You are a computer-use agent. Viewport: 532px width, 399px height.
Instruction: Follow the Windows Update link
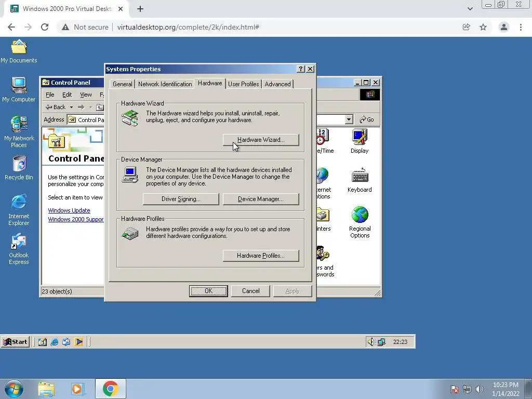click(x=69, y=210)
